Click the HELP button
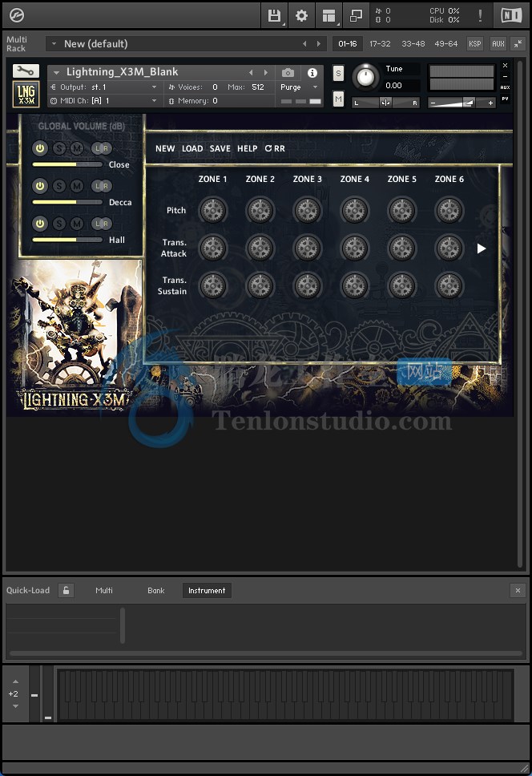Viewport: 532px width, 776px height. pos(248,148)
